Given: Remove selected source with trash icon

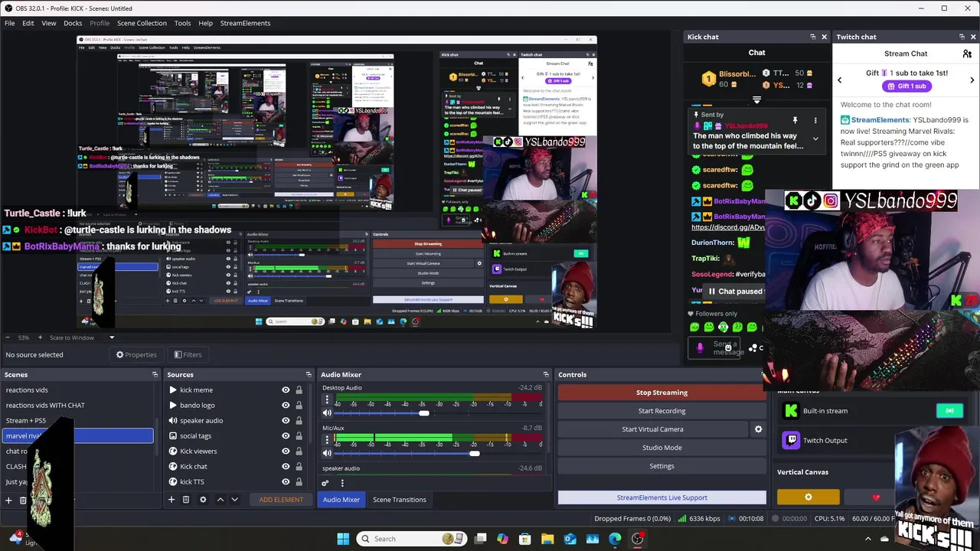Looking at the screenshot, I should (x=186, y=500).
